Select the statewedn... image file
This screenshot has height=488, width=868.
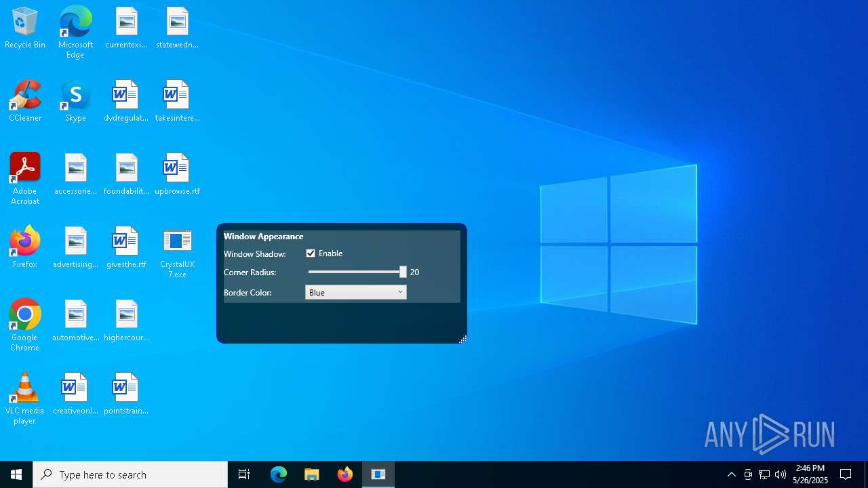point(177,28)
